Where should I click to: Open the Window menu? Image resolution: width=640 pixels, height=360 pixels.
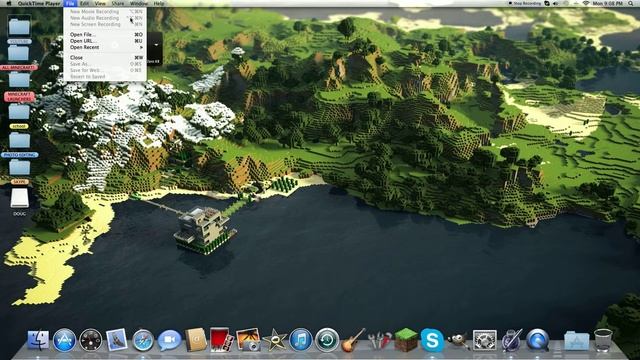coord(139,3)
